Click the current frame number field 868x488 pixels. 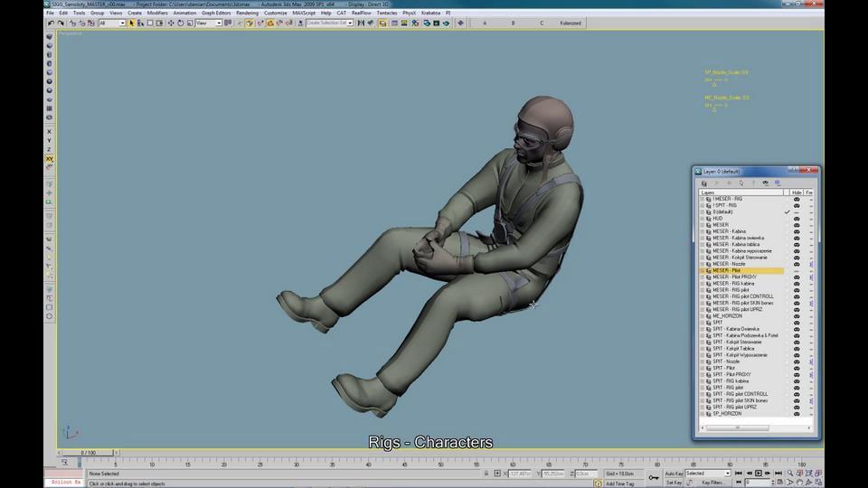[756, 483]
